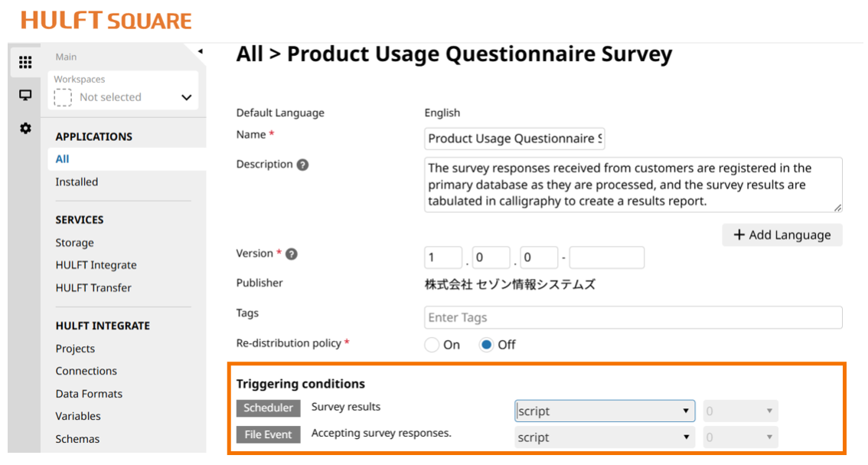Image resolution: width=868 pixels, height=465 pixels.
Task: Open HULFT Integrate under Services
Action: click(96, 265)
